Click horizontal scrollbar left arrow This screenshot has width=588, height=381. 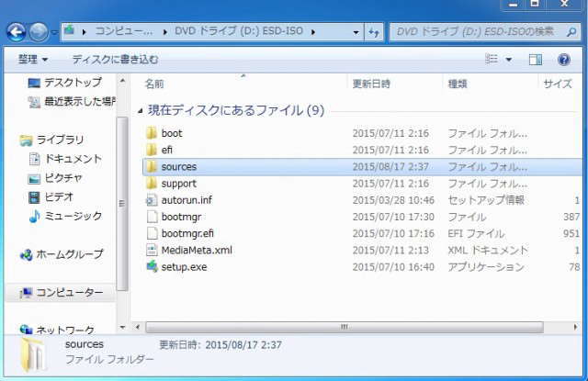point(138,327)
